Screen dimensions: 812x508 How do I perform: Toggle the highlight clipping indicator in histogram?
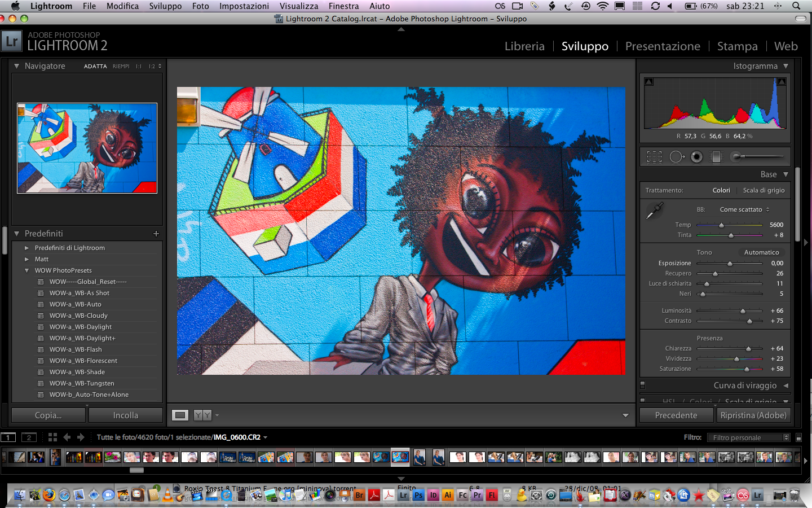(782, 82)
